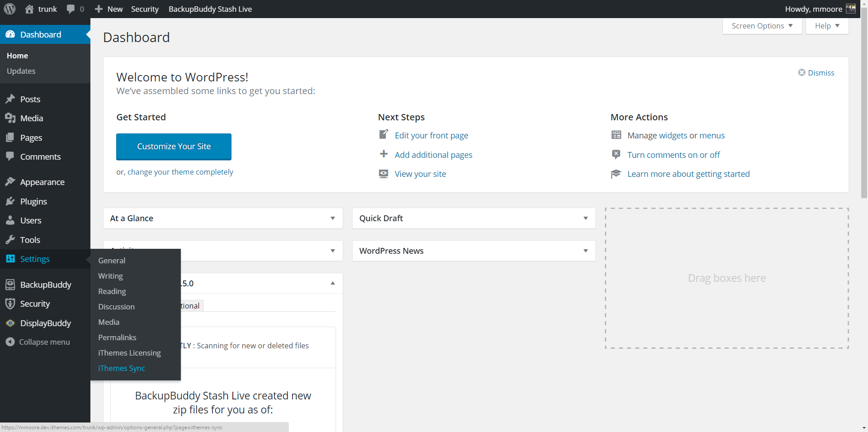Click the page vertical scrollbar thumb
Viewport: 868px width, 432px height.
864,103
